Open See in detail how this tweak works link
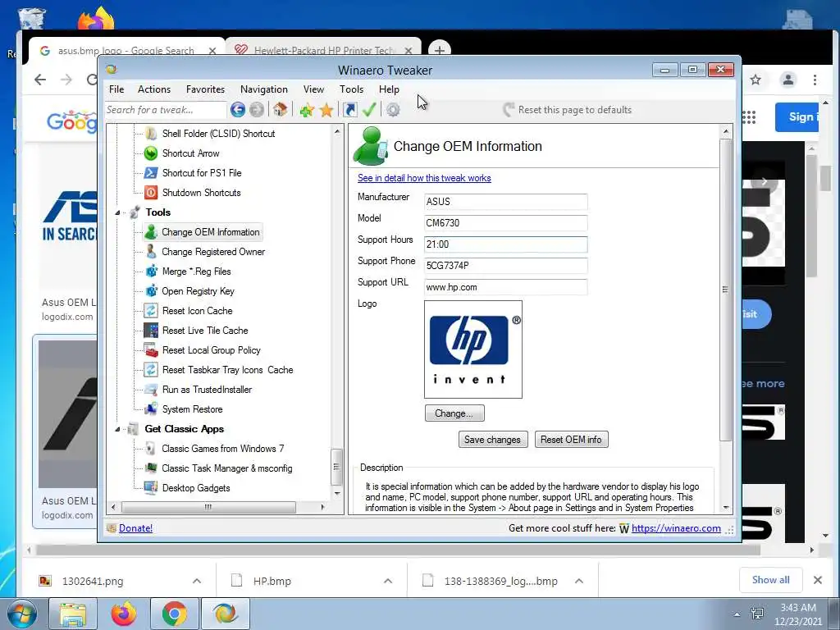Screen dimensions: 840x630 click(x=424, y=178)
